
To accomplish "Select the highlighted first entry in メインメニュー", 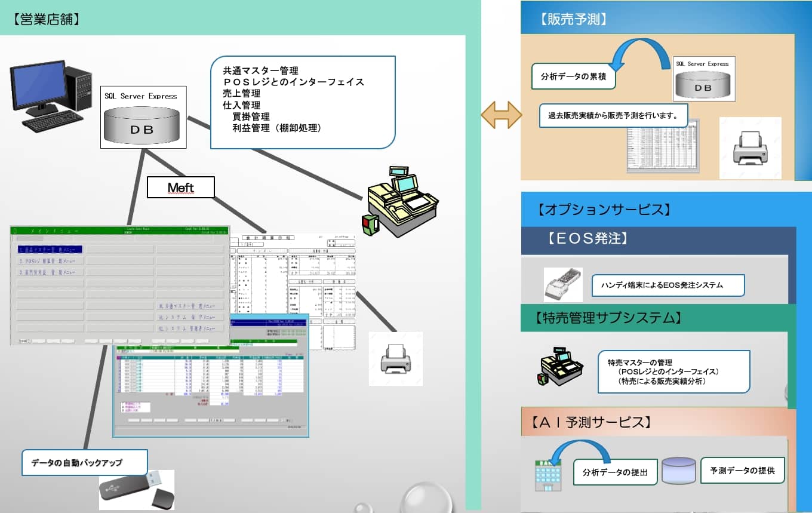I will 49,250.
